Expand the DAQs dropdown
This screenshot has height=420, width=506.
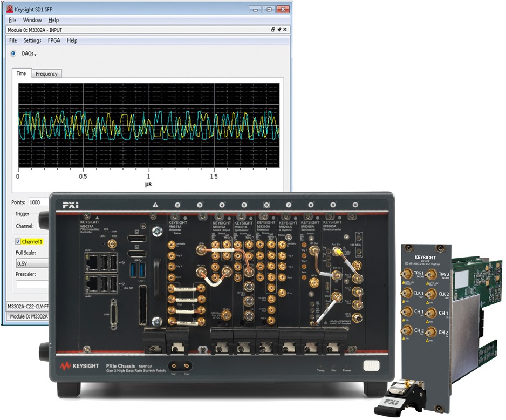(x=29, y=53)
